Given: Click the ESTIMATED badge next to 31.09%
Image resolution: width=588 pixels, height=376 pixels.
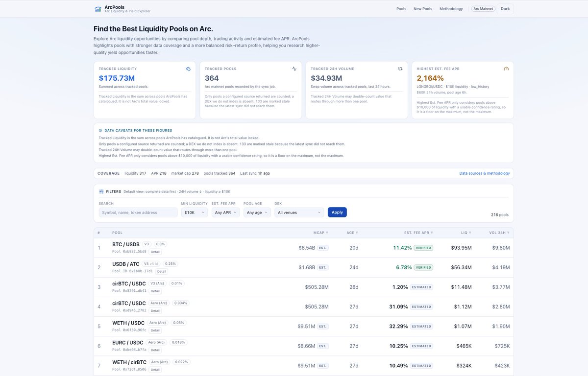Looking at the screenshot, I should pyautogui.click(x=422, y=306).
